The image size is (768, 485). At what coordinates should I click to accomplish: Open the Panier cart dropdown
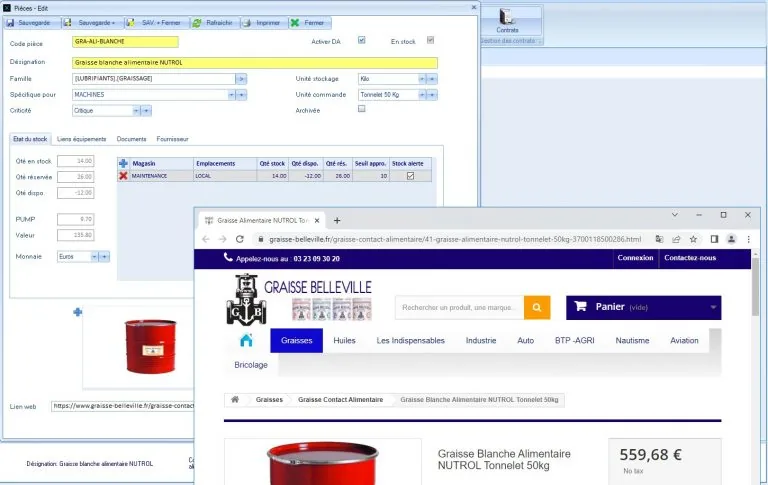point(644,308)
